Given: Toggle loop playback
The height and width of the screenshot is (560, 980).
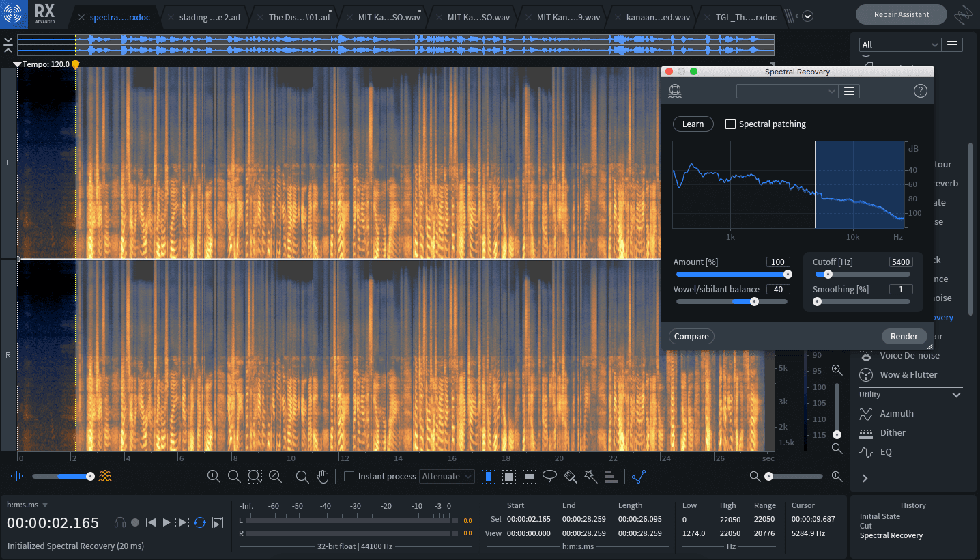Looking at the screenshot, I should tap(200, 522).
